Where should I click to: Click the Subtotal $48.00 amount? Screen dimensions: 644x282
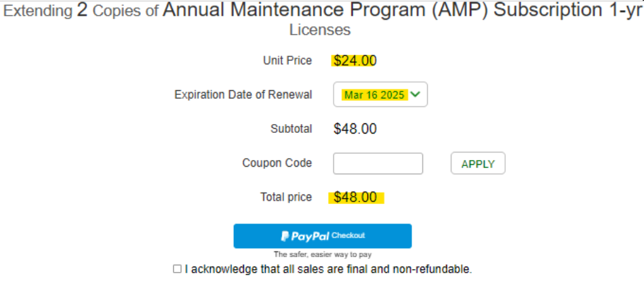pos(355,129)
